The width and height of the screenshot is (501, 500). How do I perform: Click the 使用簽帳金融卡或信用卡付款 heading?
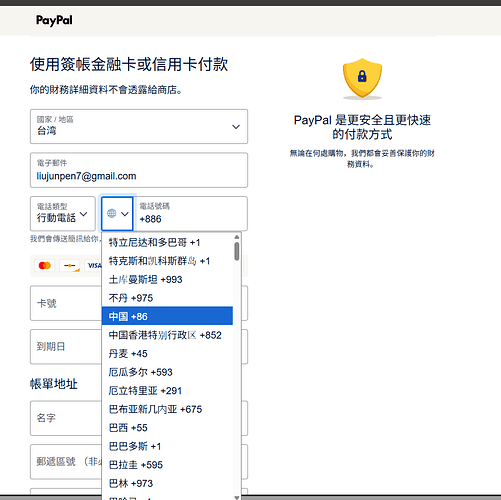pyautogui.click(x=129, y=64)
